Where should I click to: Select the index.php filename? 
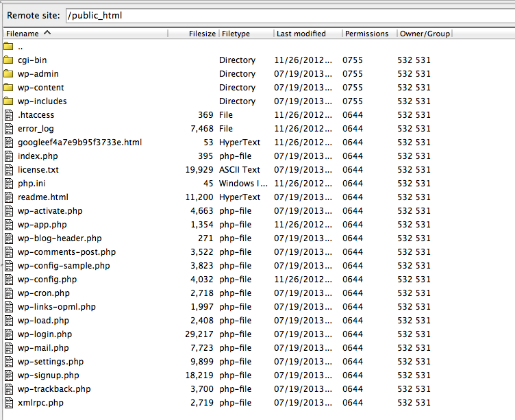click(38, 156)
